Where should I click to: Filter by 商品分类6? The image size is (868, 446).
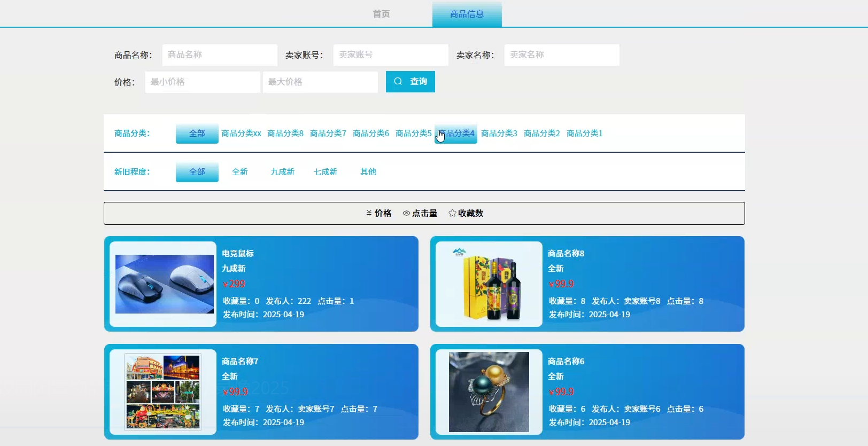click(371, 134)
